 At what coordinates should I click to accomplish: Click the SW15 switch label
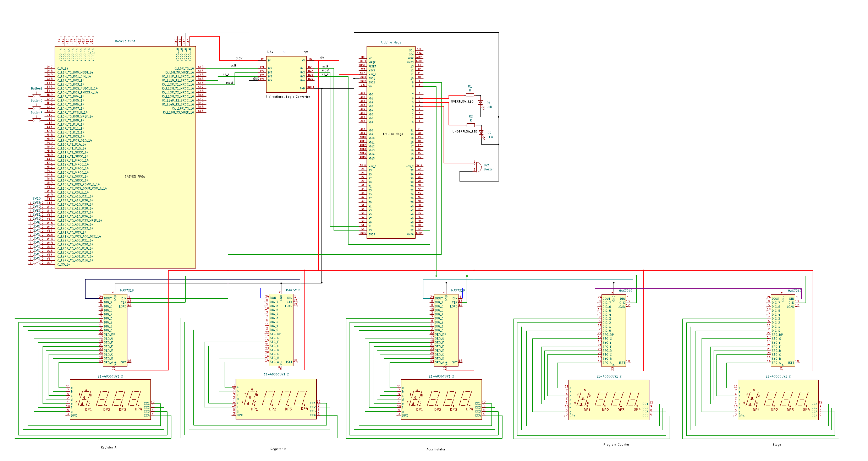pyautogui.click(x=37, y=199)
